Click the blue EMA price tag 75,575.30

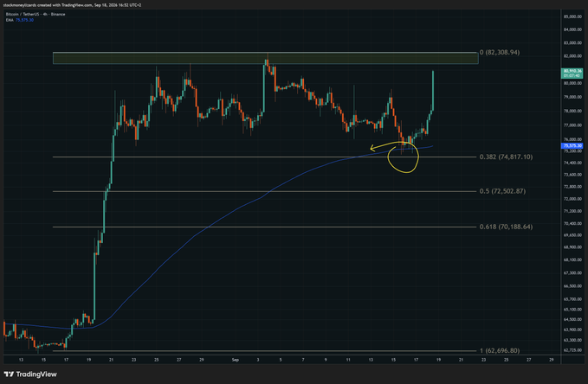572,146
